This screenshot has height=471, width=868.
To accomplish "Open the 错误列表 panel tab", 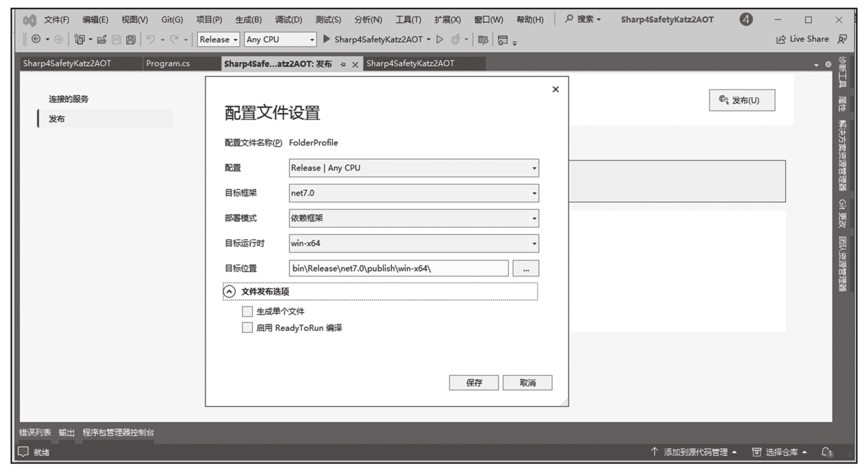I will [x=36, y=433].
